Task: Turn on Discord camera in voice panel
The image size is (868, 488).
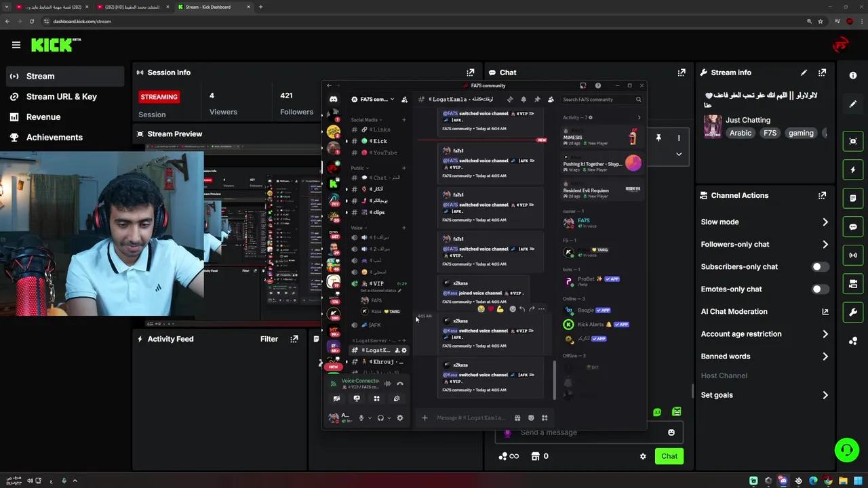Action: click(x=336, y=399)
